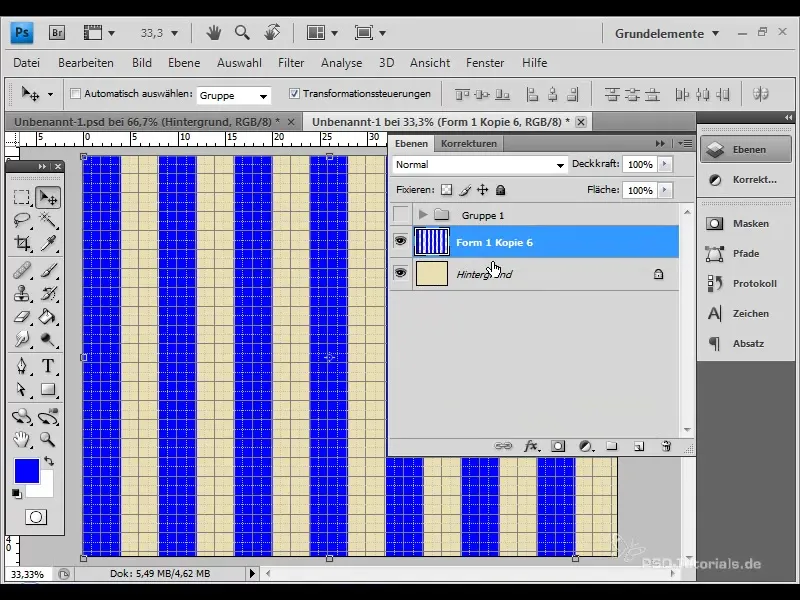Select the Move tool in toolbox
800x600 pixels.
tap(48, 197)
